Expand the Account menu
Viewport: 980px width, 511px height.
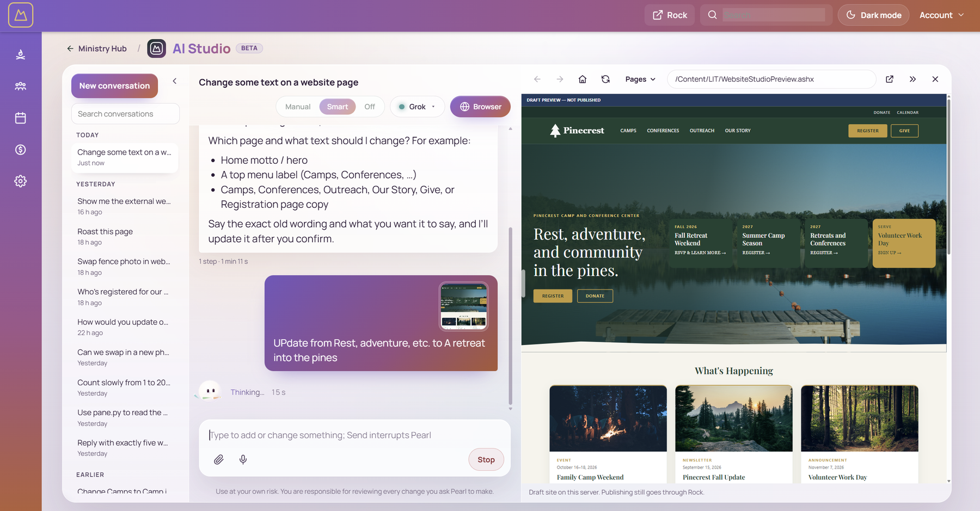pyautogui.click(x=942, y=15)
